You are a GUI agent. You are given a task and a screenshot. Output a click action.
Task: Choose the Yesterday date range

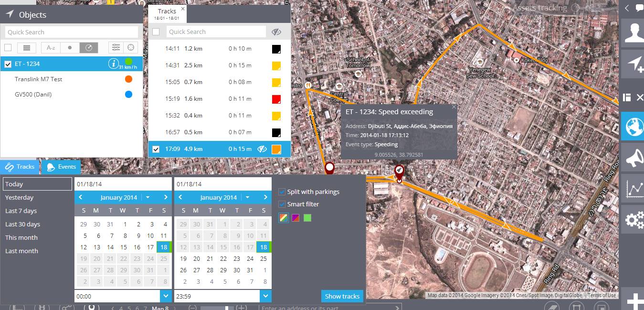tap(20, 197)
